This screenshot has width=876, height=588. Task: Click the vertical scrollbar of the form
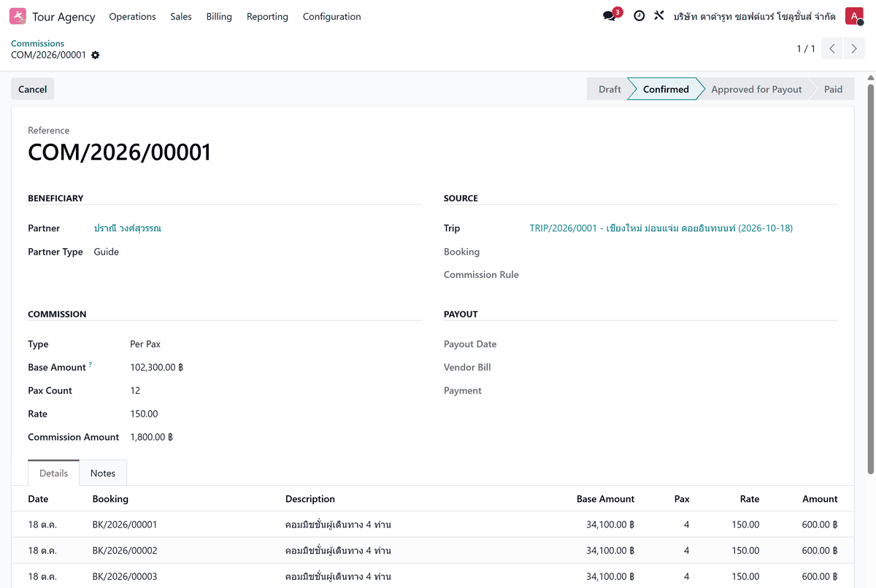(870, 277)
